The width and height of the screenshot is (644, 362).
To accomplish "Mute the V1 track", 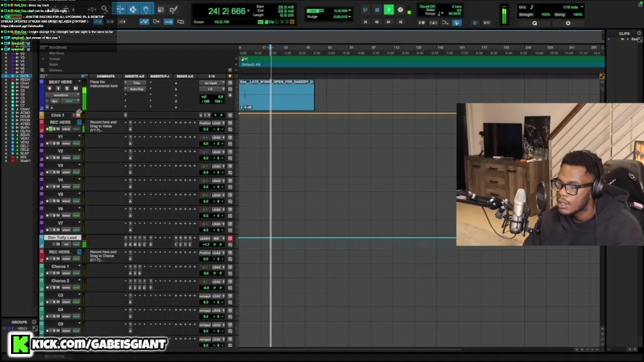I will [58, 143].
